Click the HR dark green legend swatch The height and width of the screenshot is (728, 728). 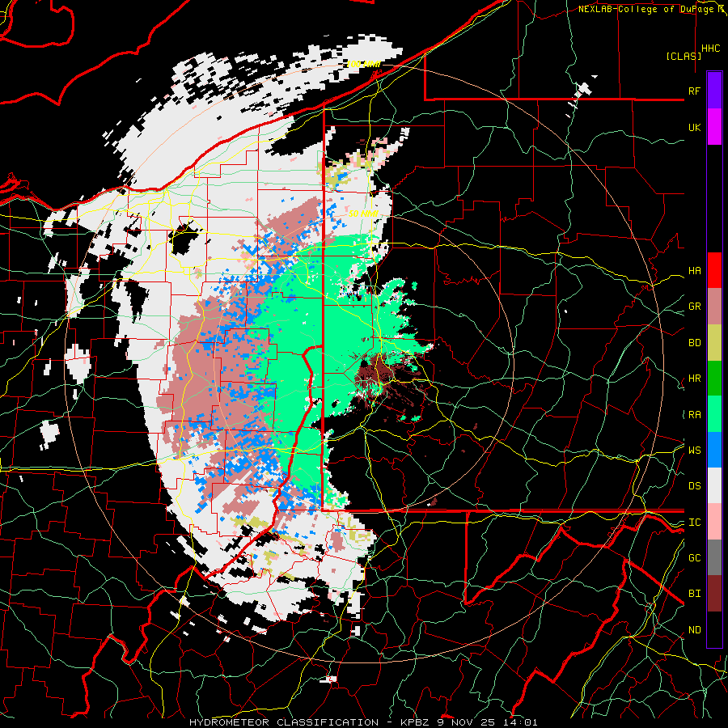pos(714,379)
